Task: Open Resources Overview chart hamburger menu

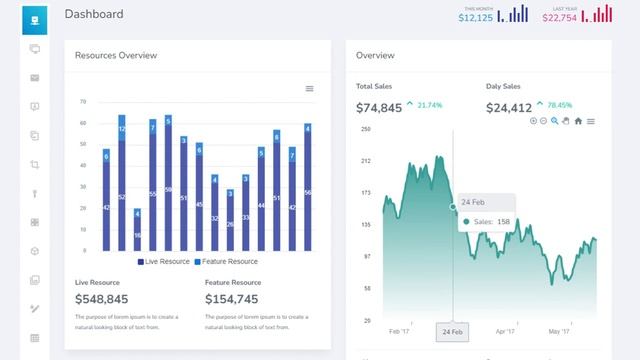Action: pyautogui.click(x=309, y=89)
